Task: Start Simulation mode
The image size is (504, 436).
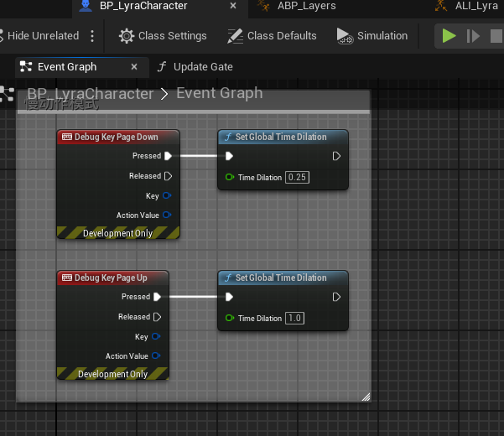Action: (372, 36)
